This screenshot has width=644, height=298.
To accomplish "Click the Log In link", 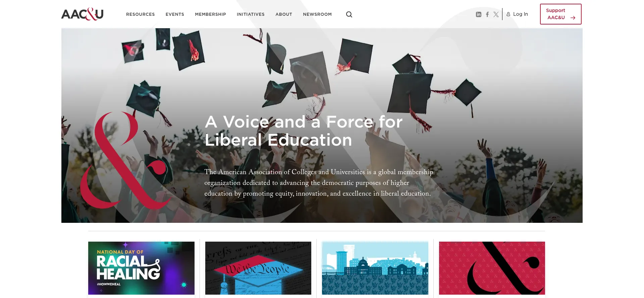I will (521, 14).
